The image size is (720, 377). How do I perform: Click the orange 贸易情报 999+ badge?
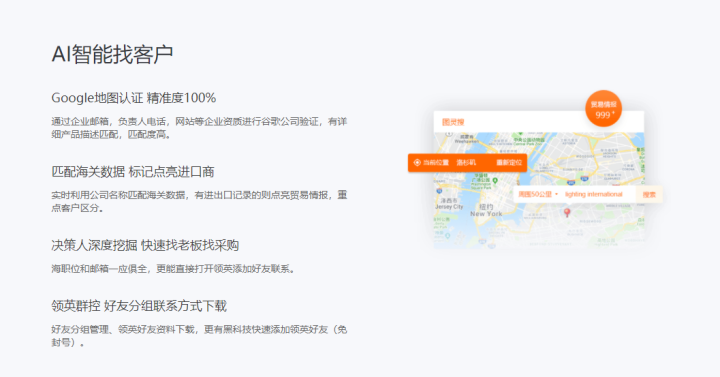click(x=603, y=109)
